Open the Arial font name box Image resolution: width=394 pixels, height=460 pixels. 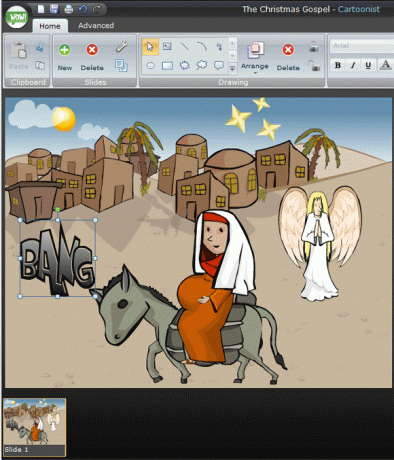[x=362, y=46]
